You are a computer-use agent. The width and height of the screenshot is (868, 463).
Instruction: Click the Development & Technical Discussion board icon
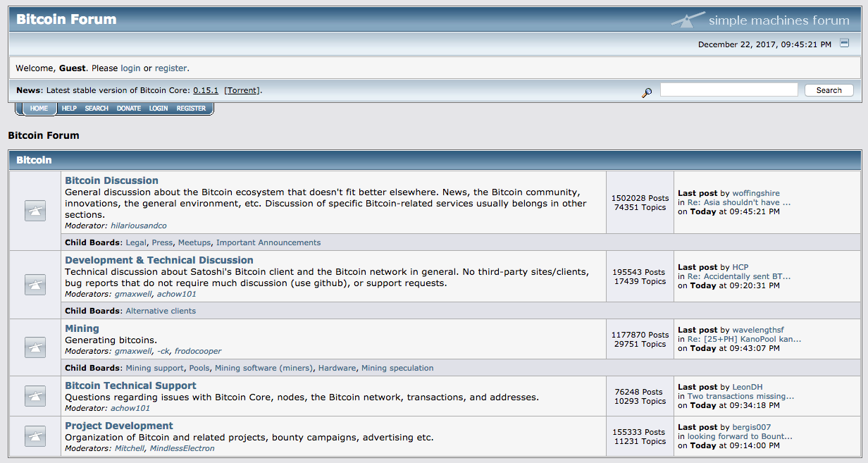[35, 285]
